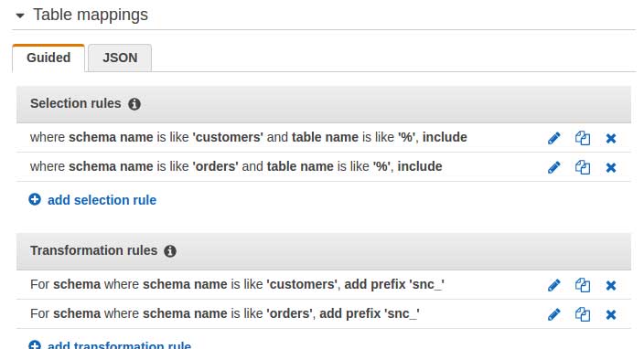Delete the 'customers' selection rule
Viewport: 644px width, 349px height.
pos(611,138)
